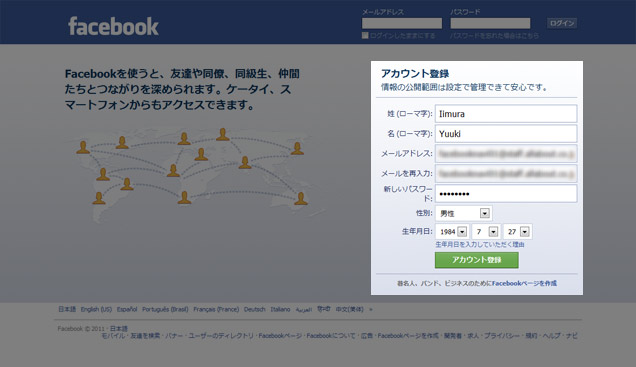Open the プライバシー footer link
The image size is (636, 367).
click(502, 336)
